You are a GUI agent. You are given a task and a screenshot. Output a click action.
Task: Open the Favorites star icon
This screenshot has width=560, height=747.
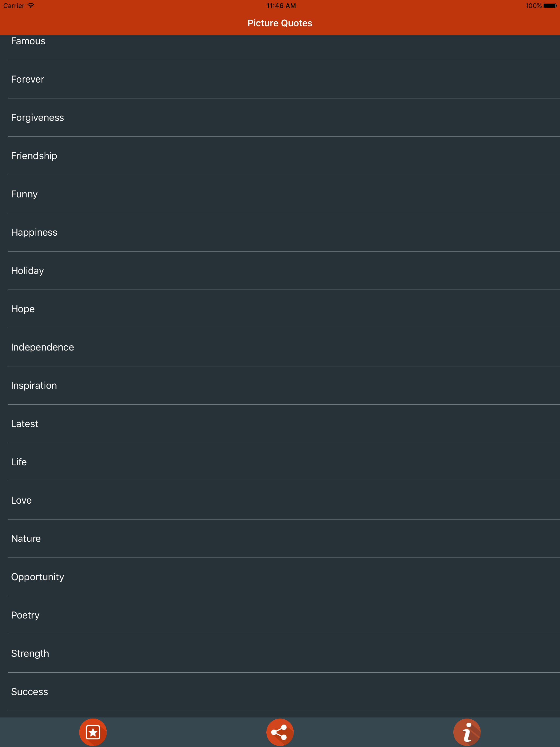93,732
